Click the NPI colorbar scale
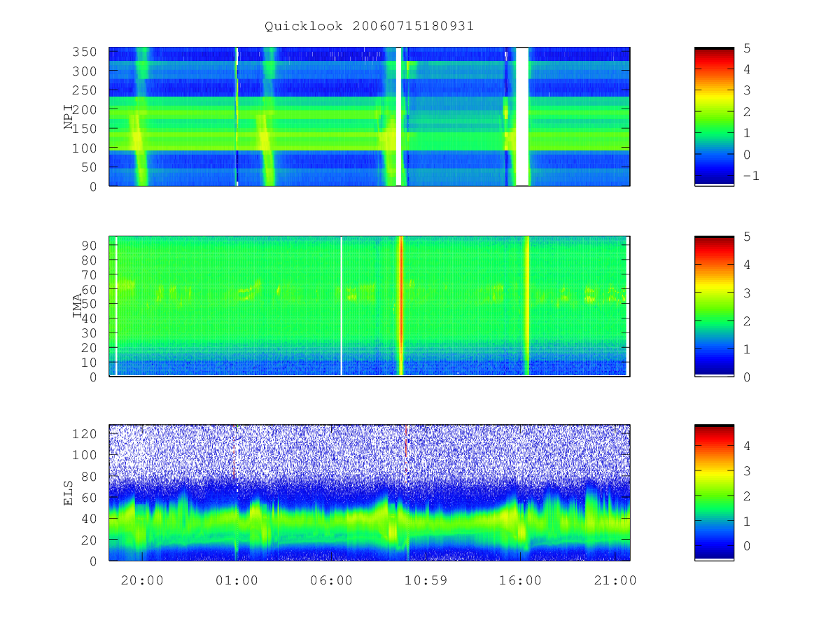Screen dimensions: 840x630 point(714,117)
